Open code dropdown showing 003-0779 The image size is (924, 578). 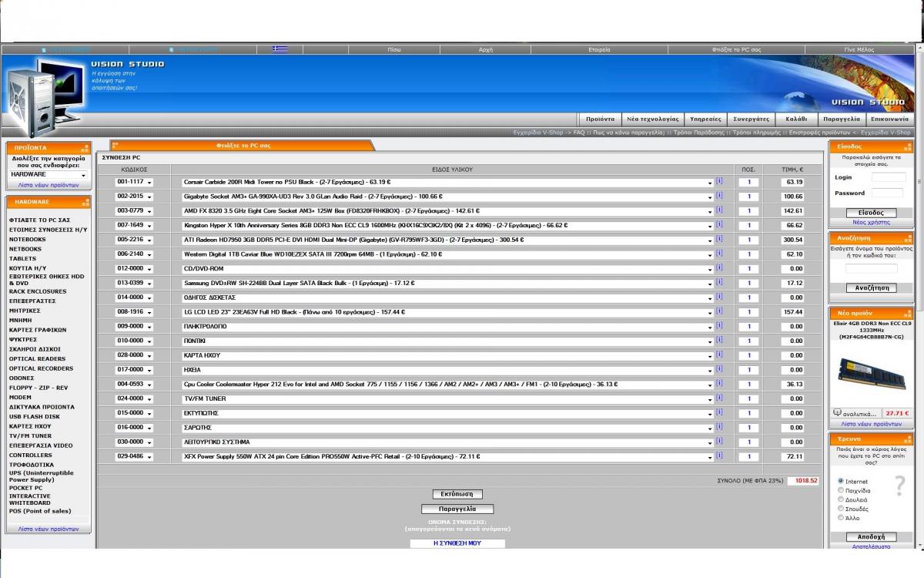pyautogui.click(x=135, y=211)
